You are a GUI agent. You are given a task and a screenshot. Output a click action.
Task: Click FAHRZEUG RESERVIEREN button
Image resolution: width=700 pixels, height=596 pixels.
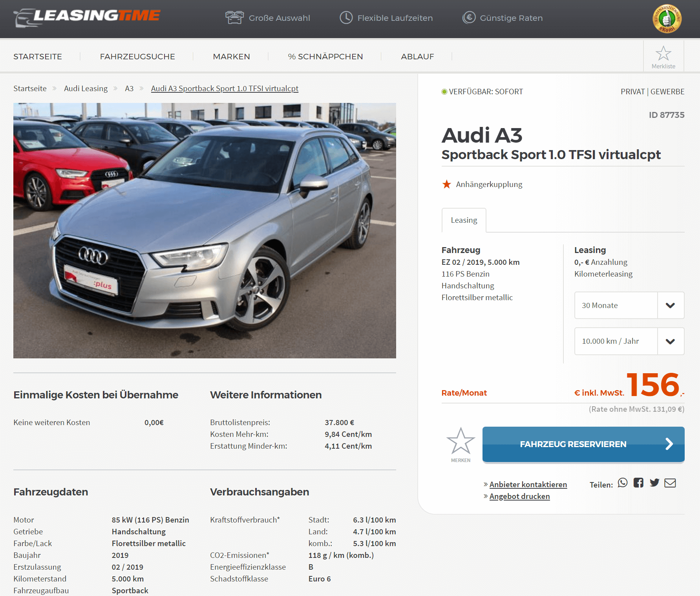pos(583,444)
